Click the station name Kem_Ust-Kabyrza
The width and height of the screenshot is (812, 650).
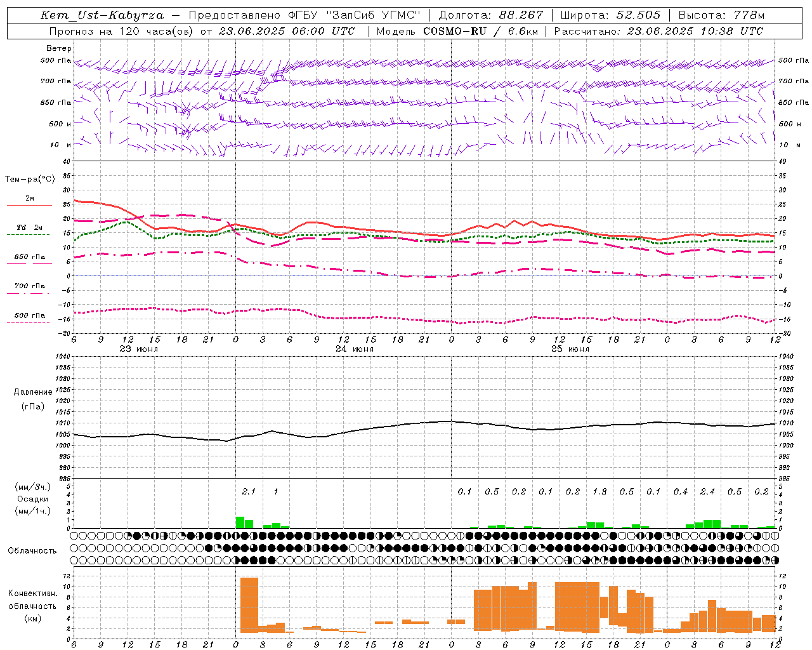pos(101,15)
